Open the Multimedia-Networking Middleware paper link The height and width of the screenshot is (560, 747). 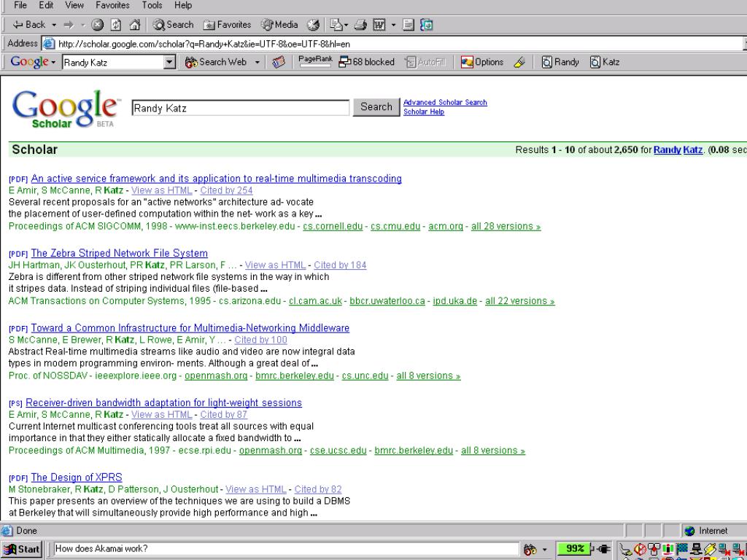pos(190,328)
